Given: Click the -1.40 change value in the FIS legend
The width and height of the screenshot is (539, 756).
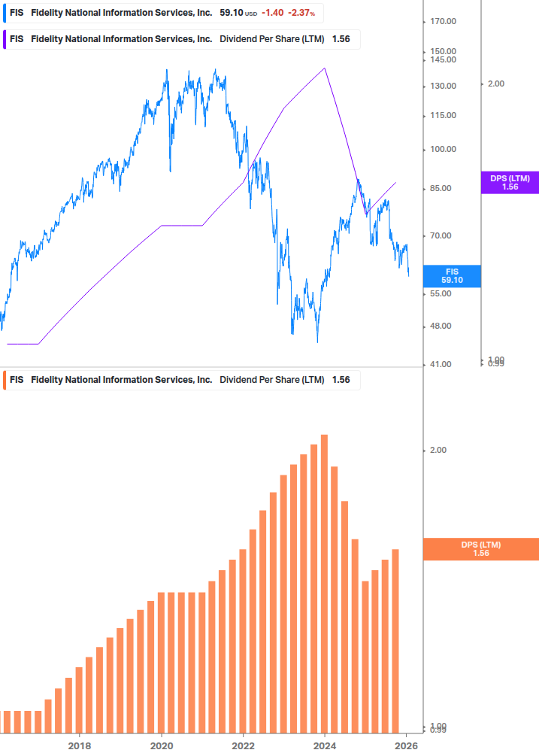Looking at the screenshot, I should click(273, 13).
